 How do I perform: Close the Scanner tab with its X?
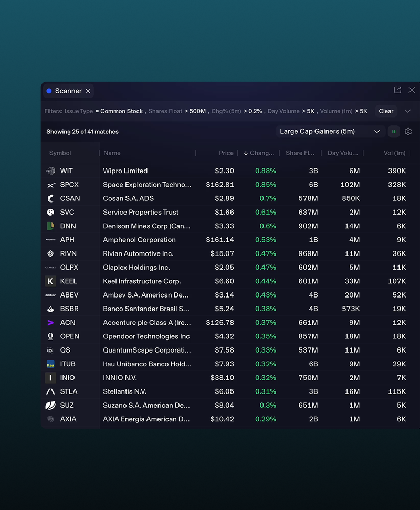pyautogui.click(x=88, y=91)
